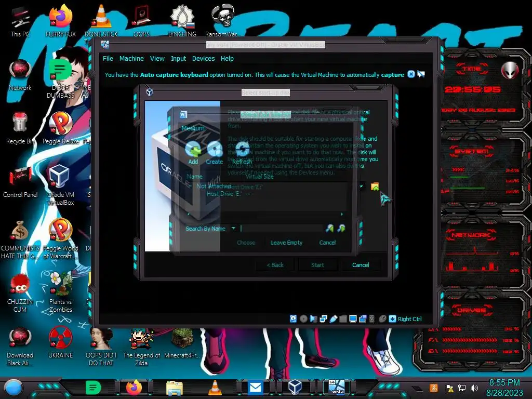Click the recording status bar indicator
Image resolution: width=532 pixels, height=399 pixels.
pos(363,319)
